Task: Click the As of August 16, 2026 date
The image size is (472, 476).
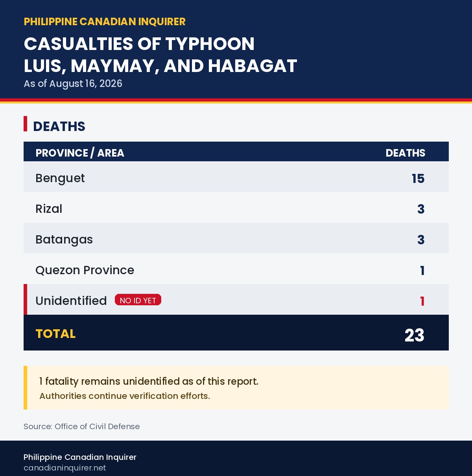Action: tap(73, 84)
